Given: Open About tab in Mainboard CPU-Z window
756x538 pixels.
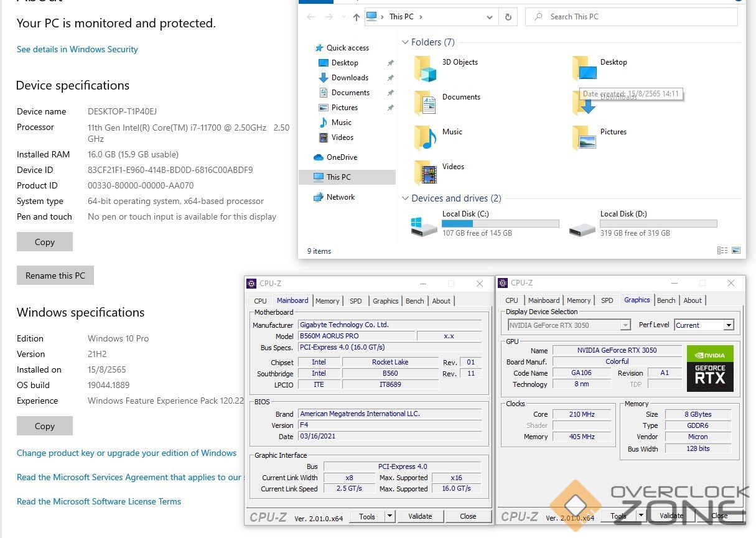Looking at the screenshot, I should 441,301.
